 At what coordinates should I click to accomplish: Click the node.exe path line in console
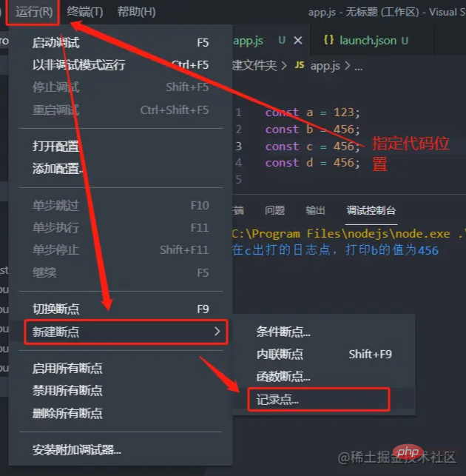(349, 234)
